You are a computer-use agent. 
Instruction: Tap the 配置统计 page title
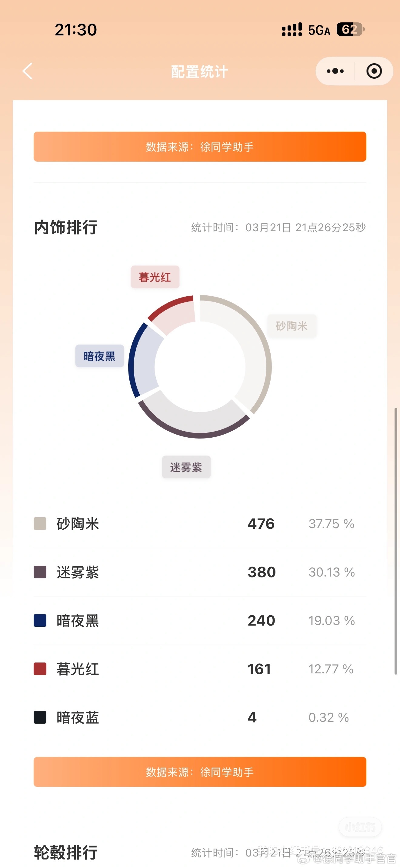200,71
